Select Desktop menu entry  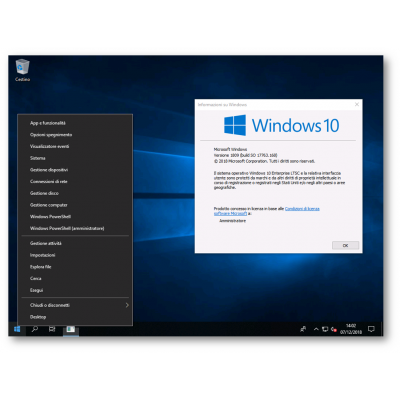[75, 317]
